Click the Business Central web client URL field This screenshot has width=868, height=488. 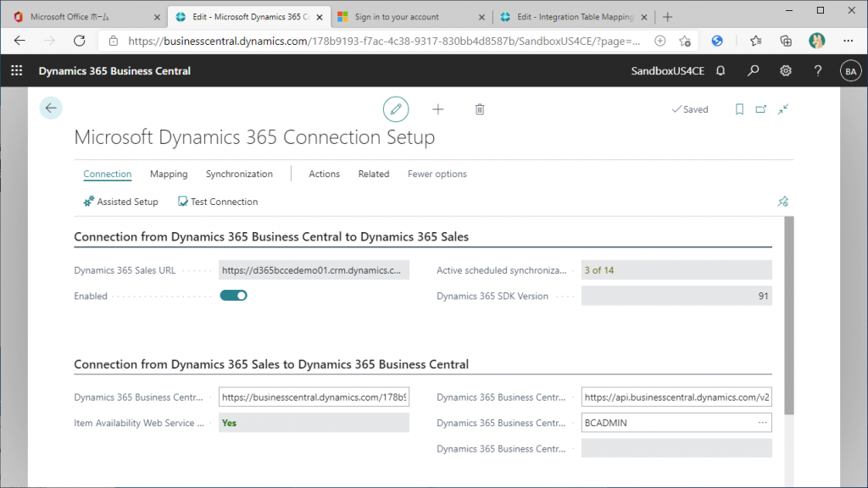click(314, 397)
